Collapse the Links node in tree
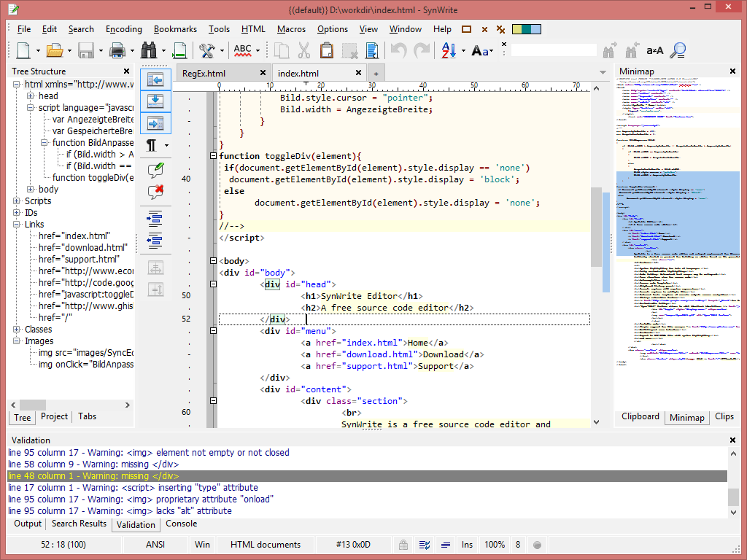Image resolution: width=747 pixels, height=560 pixels. pyautogui.click(x=18, y=225)
